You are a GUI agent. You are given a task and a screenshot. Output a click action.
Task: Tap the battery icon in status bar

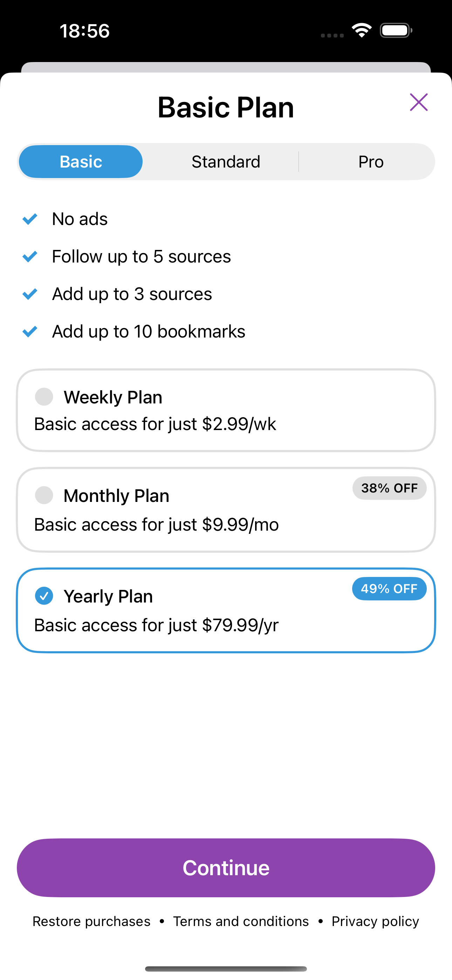tap(396, 30)
